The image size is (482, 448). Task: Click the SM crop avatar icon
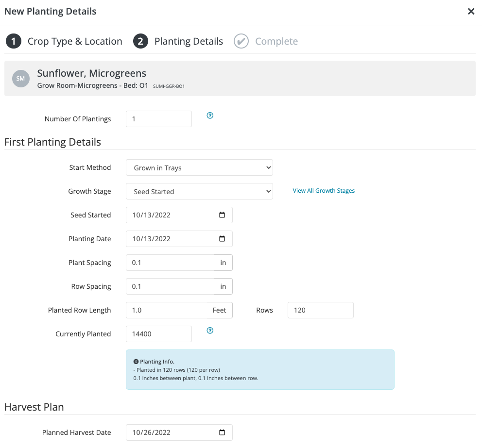[x=20, y=78]
